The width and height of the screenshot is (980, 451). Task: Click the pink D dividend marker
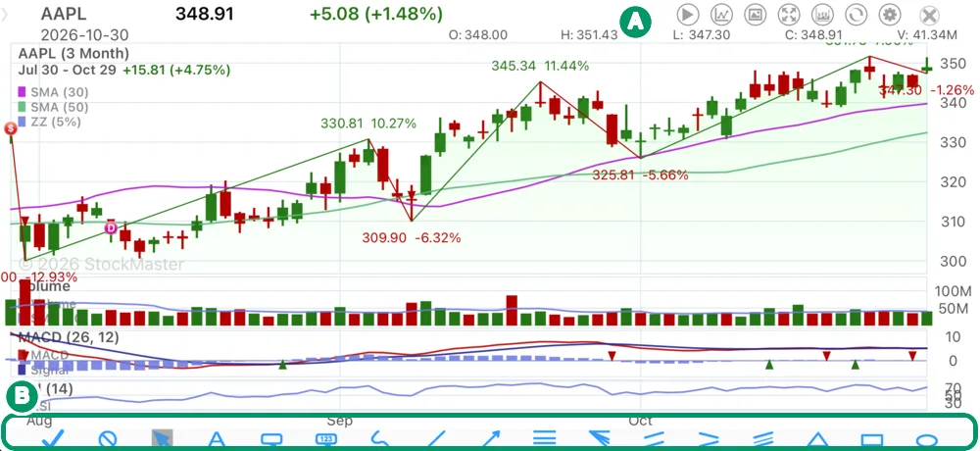click(x=111, y=228)
